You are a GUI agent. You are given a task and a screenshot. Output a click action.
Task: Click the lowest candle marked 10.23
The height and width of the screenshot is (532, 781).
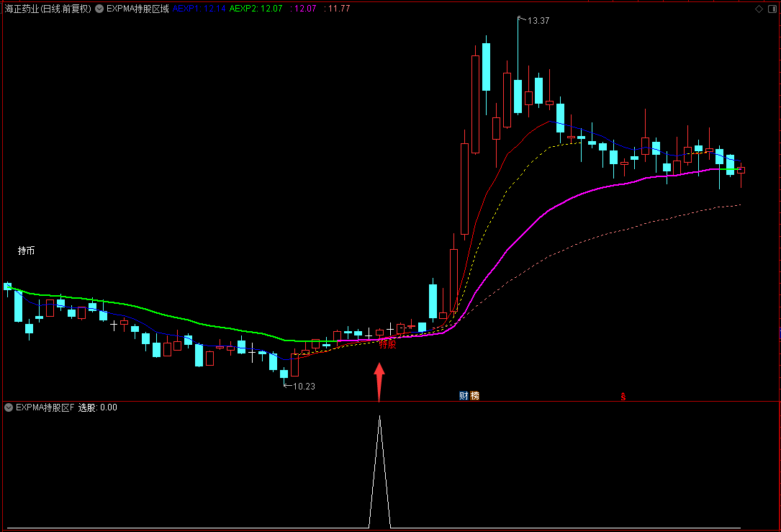pos(284,374)
